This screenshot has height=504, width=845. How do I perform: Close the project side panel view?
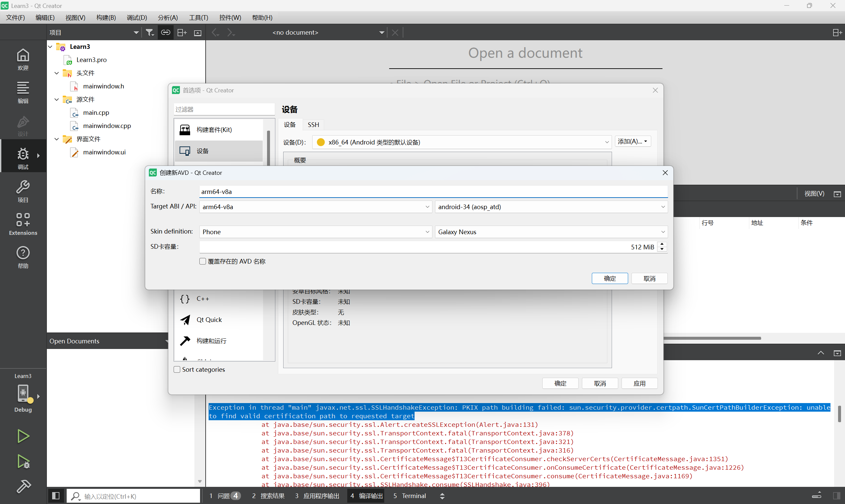click(198, 33)
